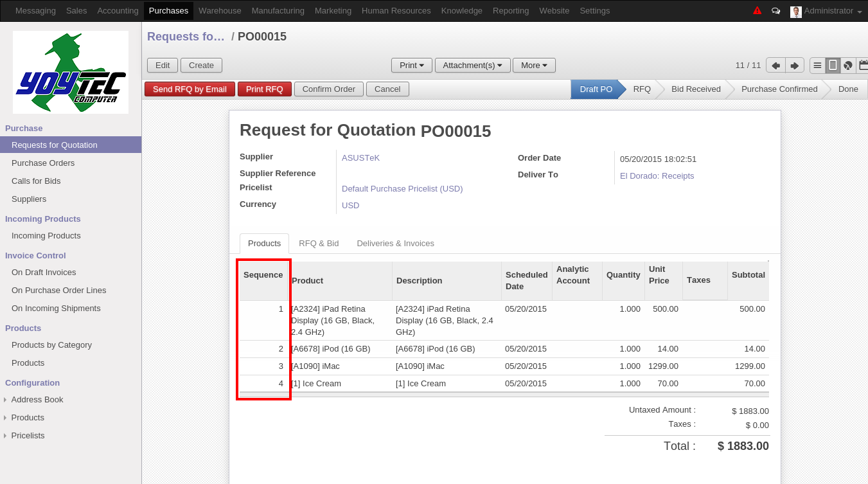
Task: Open the Knowledge menu
Action: coord(462,11)
